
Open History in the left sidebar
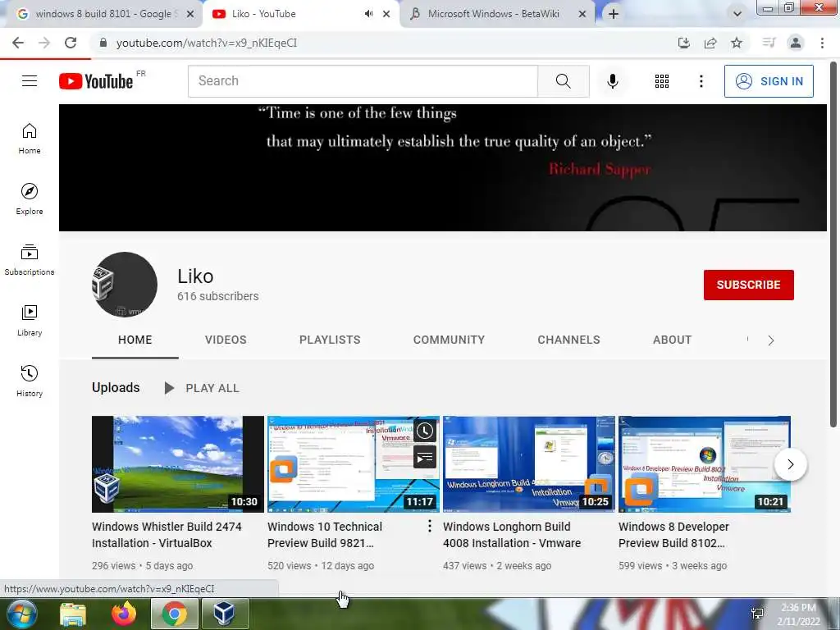tap(30, 381)
